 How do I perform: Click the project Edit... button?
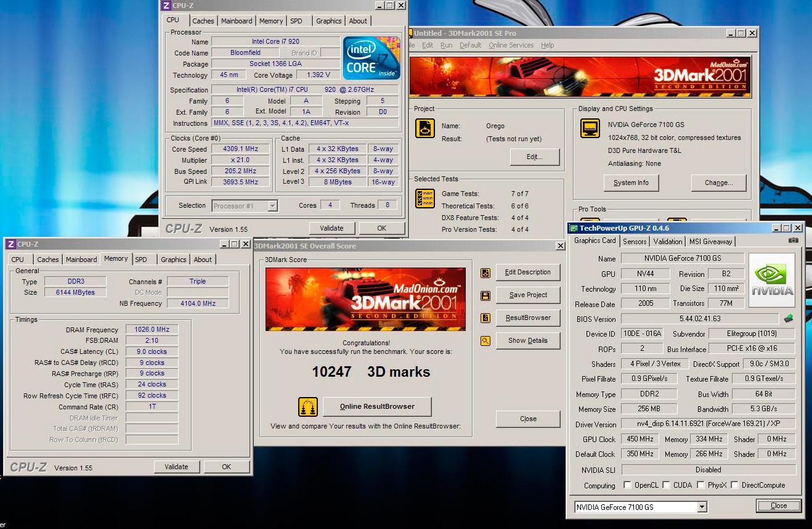pos(534,157)
